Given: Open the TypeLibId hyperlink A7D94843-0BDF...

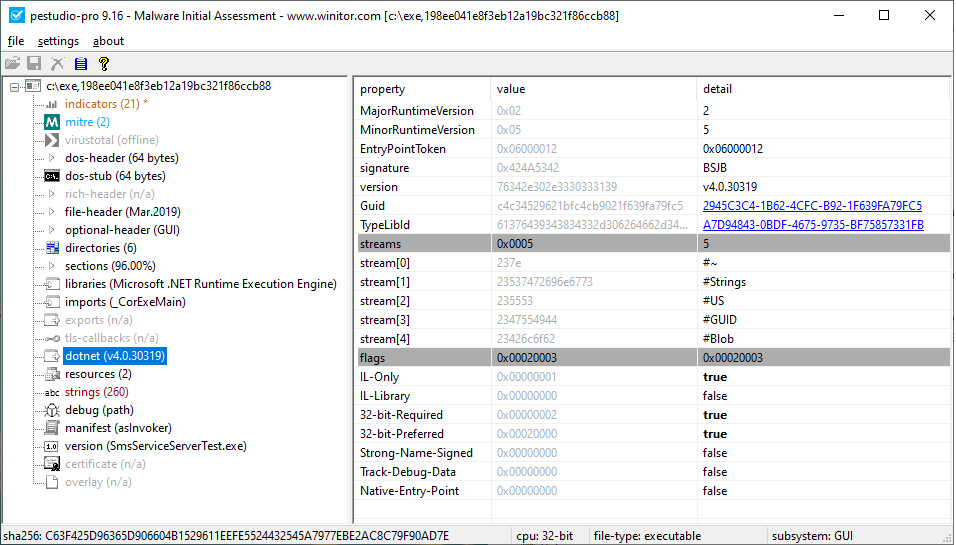Looking at the screenshot, I should tap(813, 225).
